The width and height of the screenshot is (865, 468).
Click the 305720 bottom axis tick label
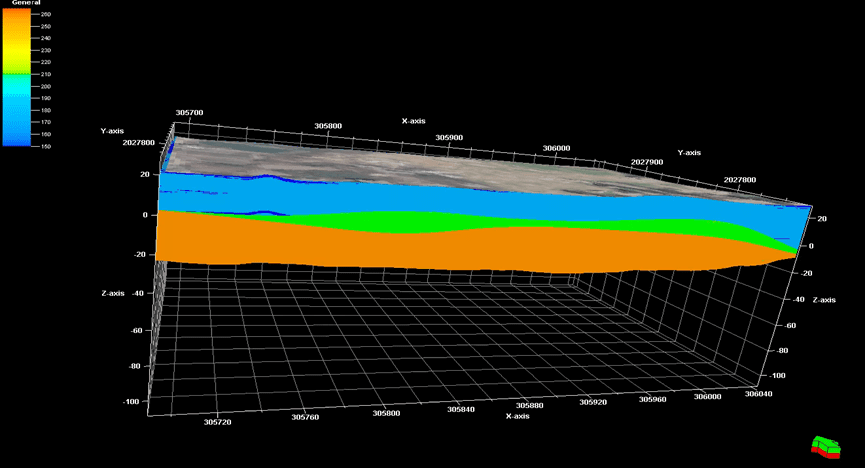click(x=217, y=422)
